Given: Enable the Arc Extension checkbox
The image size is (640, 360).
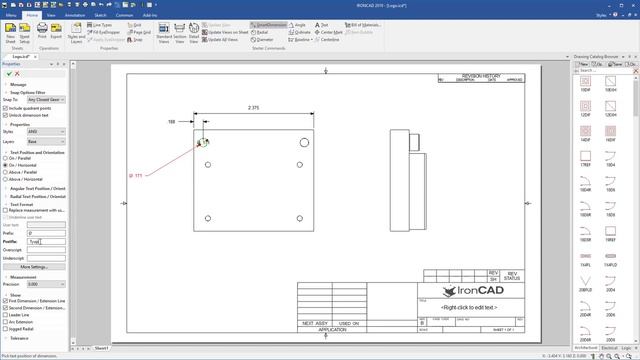Looking at the screenshot, I should pyautogui.click(x=5, y=322).
